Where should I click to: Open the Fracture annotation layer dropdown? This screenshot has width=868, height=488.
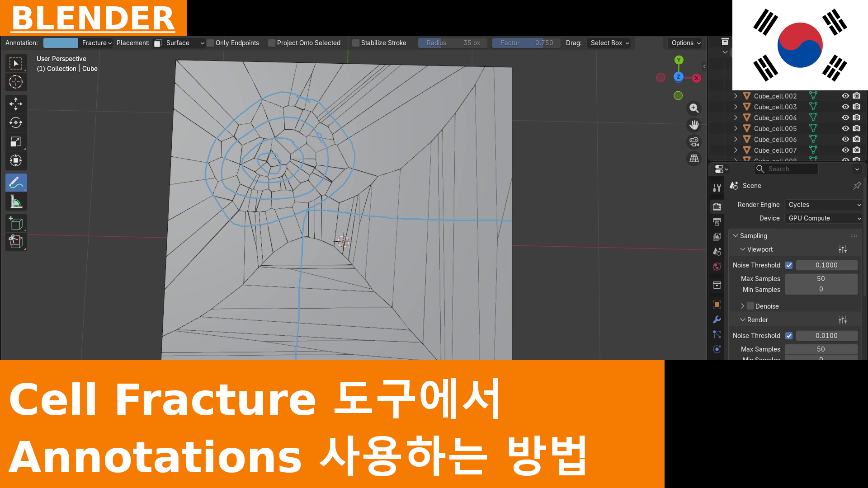pos(96,43)
